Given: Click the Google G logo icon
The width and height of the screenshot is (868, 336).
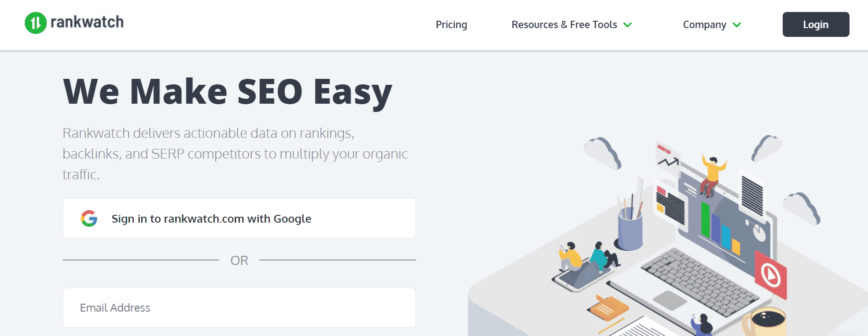Looking at the screenshot, I should point(89,218).
